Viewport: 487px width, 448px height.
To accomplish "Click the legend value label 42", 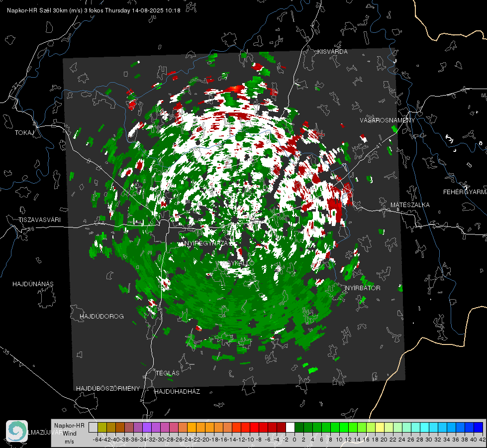I will pyautogui.click(x=483, y=440).
